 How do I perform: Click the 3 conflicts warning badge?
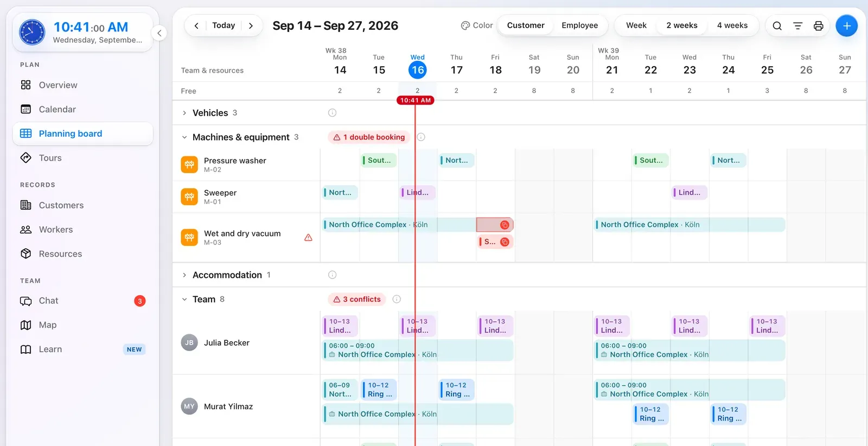coord(357,299)
